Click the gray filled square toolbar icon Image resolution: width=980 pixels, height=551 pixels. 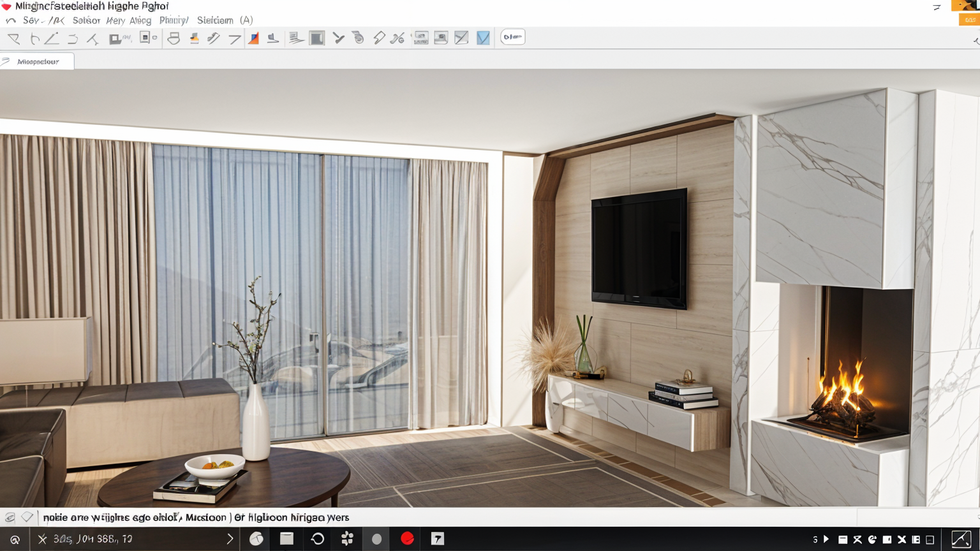coord(316,38)
